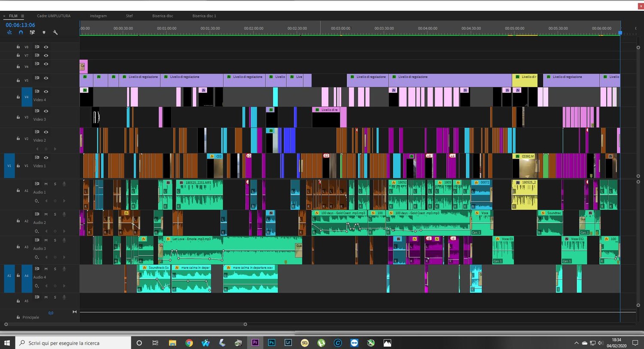Click the voice-over record microphone on Audio 1
This screenshot has width=644, height=349.
tap(64, 184)
